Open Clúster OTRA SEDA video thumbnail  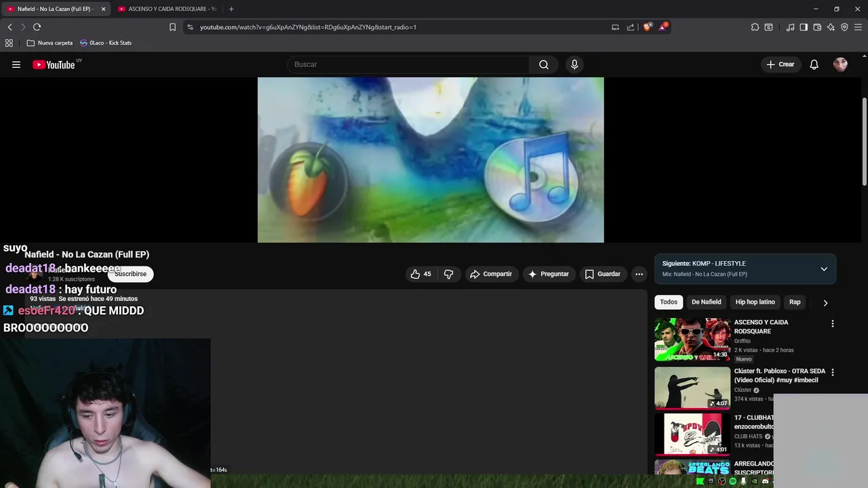click(692, 388)
